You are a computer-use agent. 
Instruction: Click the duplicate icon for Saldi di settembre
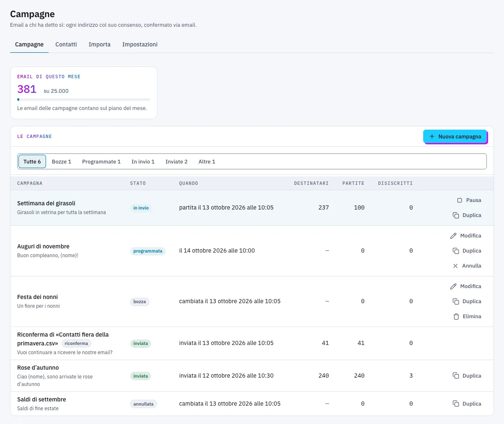(x=456, y=404)
